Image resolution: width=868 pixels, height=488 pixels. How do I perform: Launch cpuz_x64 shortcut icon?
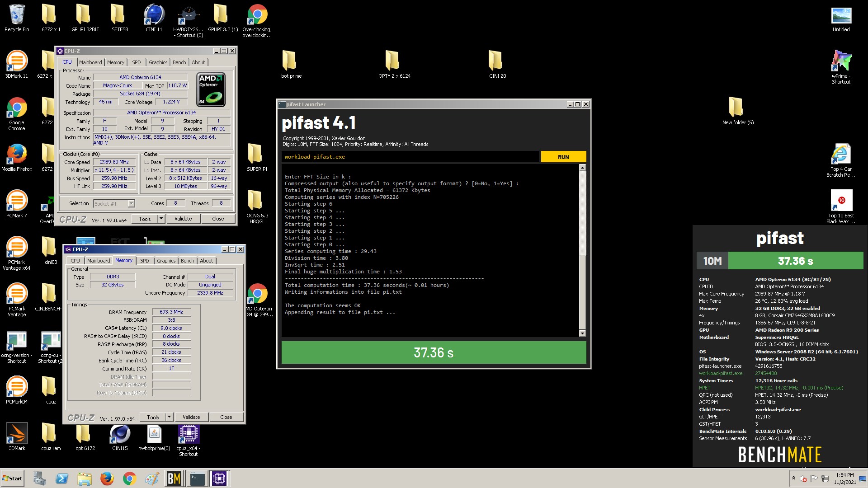click(x=189, y=441)
